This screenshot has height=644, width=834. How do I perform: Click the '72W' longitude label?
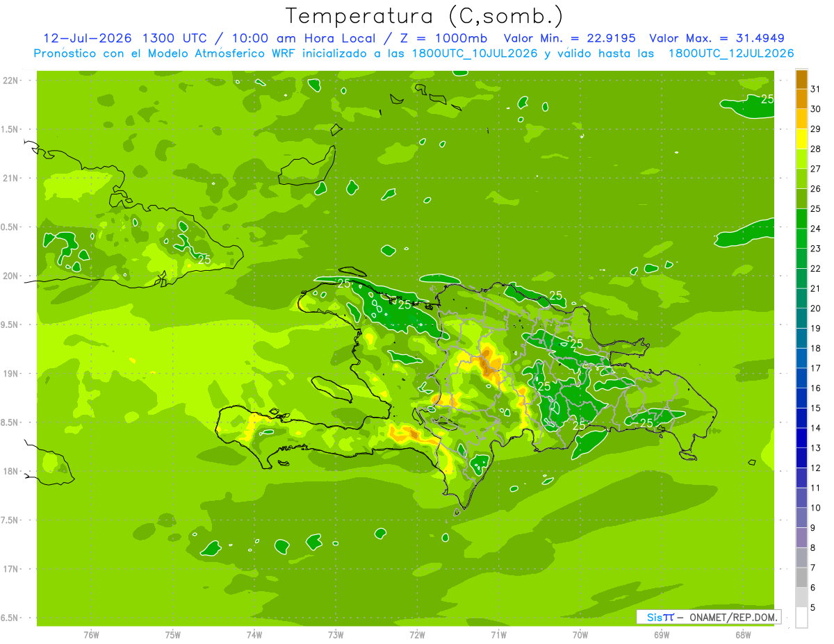tap(417, 635)
